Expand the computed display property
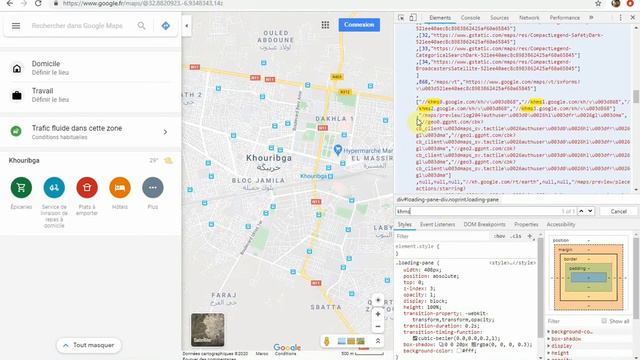 coord(549,346)
